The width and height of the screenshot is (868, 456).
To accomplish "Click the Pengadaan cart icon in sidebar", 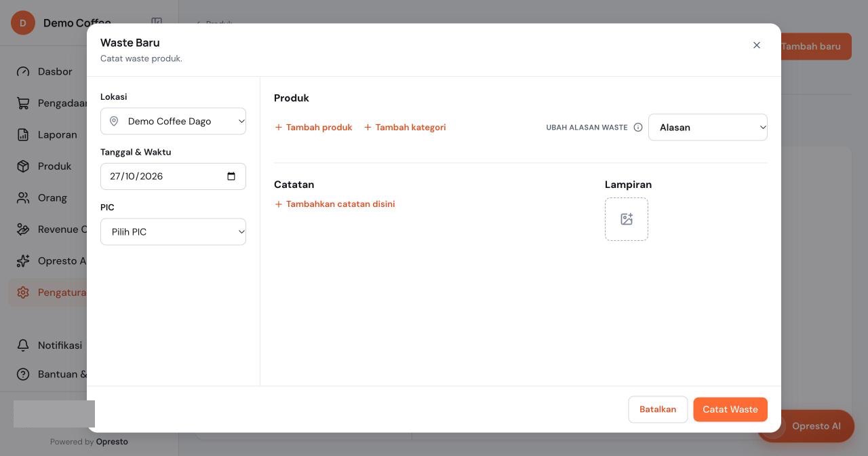I will point(23,103).
